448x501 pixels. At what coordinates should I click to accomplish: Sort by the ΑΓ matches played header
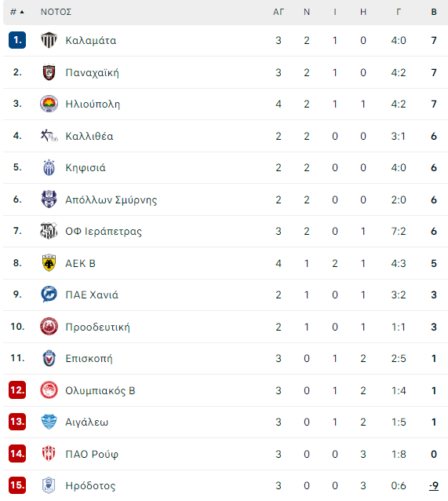tap(278, 12)
